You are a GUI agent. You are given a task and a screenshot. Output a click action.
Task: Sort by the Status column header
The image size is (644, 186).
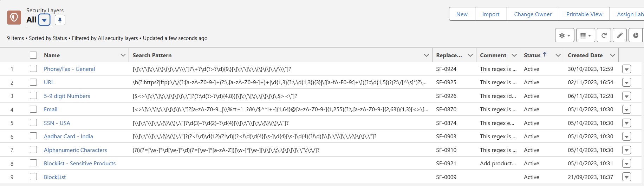pyautogui.click(x=532, y=55)
